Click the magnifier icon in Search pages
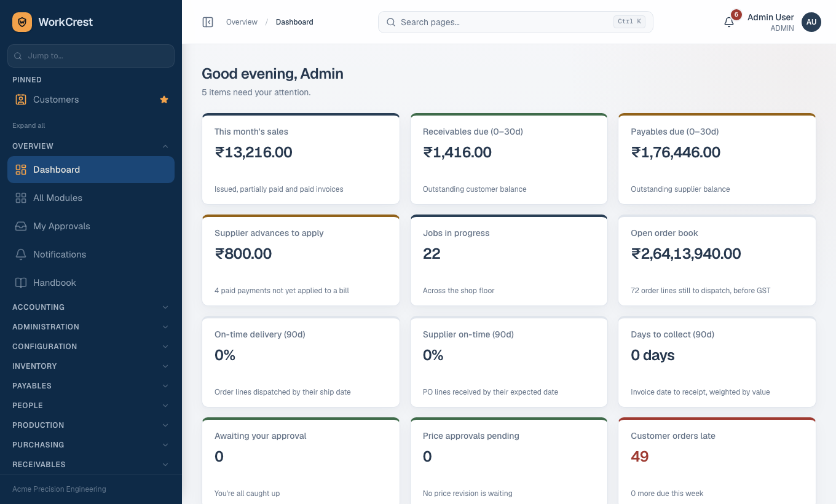The image size is (836, 504). 391,22
